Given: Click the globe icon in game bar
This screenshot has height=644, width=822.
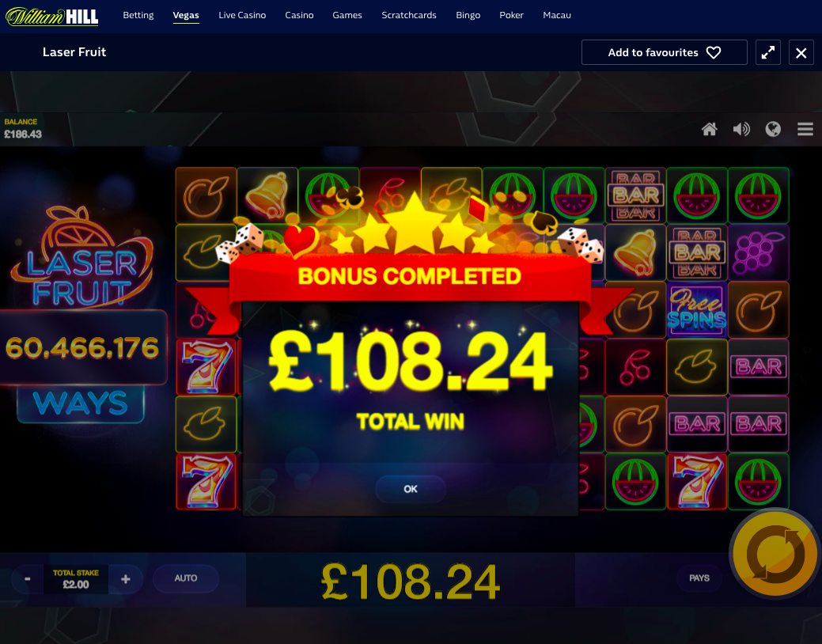Looking at the screenshot, I should 773,129.
